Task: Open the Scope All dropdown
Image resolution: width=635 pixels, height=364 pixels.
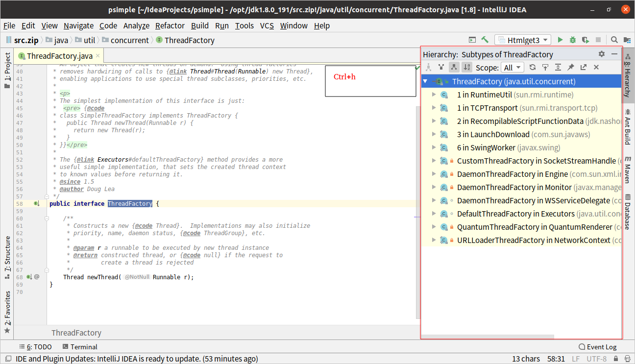Action: click(x=513, y=68)
